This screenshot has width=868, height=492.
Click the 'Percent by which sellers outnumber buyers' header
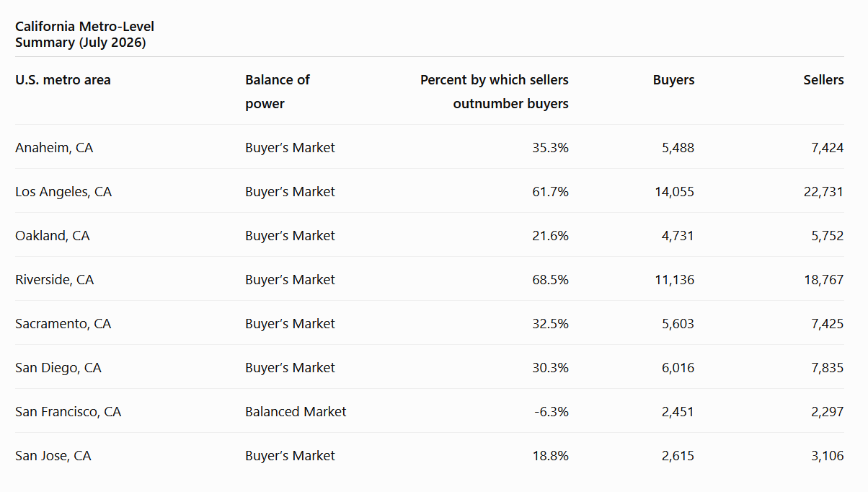click(x=495, y=92)
